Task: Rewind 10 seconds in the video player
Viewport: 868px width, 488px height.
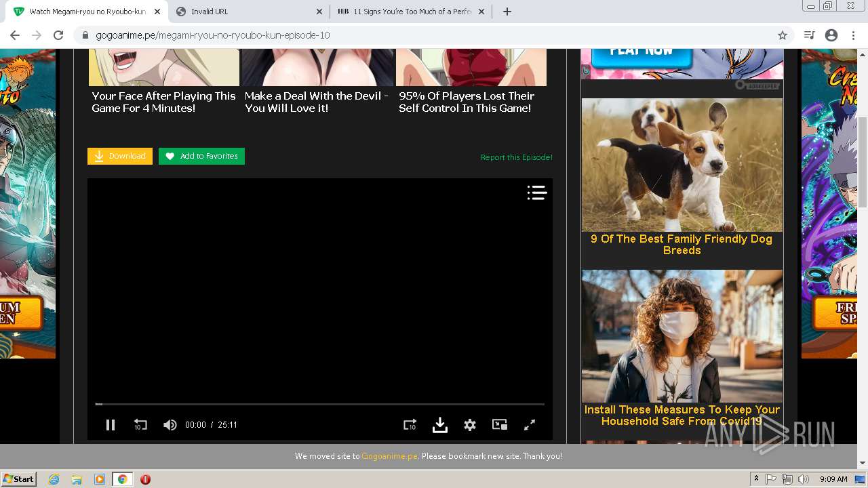Action: point(140,425)
